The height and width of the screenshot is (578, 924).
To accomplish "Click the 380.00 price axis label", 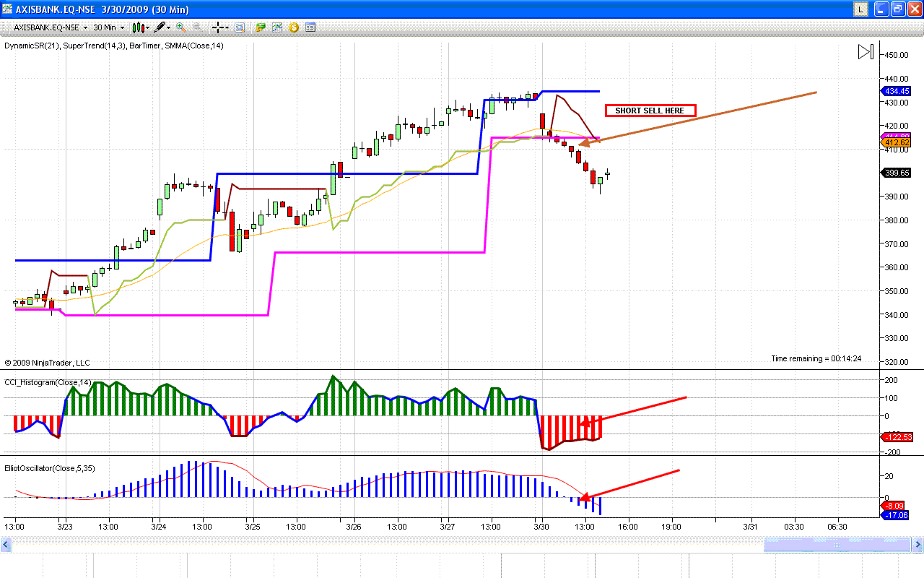I will (898, 220).
